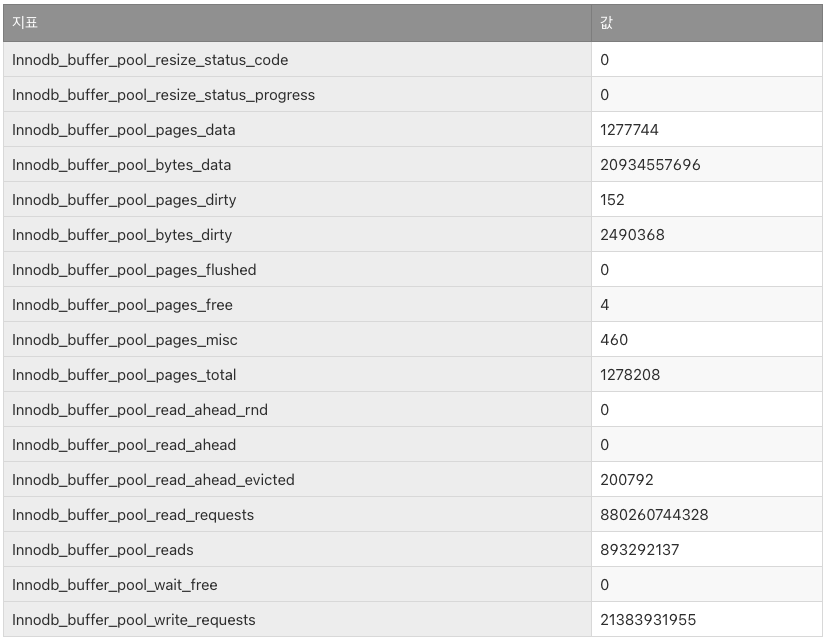This screenshot has width=827, height=641.
Task: Click the 값 column header
Action: click(x=707, y=23)
